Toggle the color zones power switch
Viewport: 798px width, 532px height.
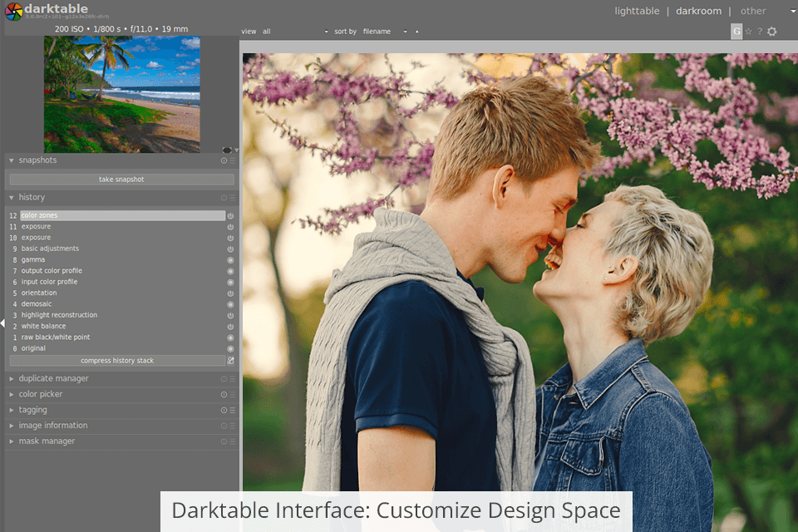click(x=230, y=216)
